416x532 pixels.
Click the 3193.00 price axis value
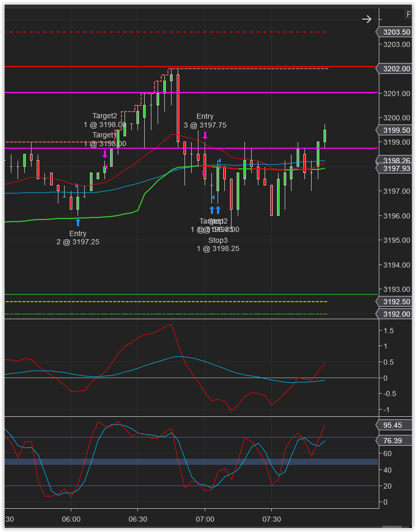[x=397, y=289]
